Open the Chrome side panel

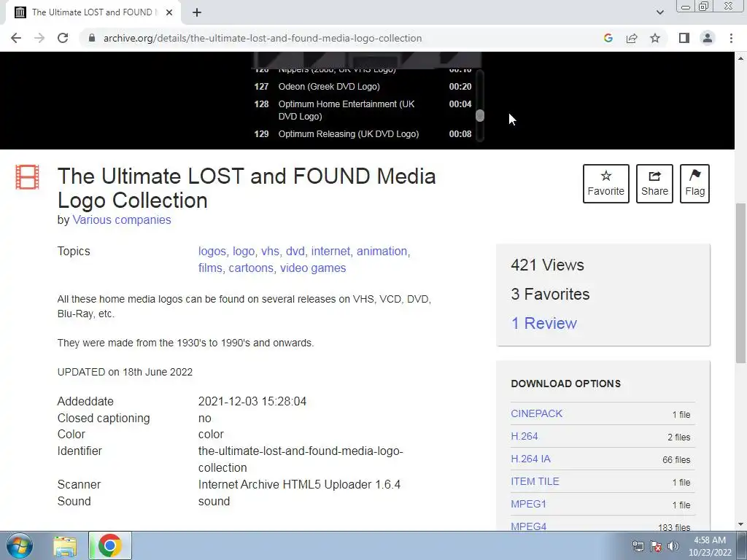684,38
